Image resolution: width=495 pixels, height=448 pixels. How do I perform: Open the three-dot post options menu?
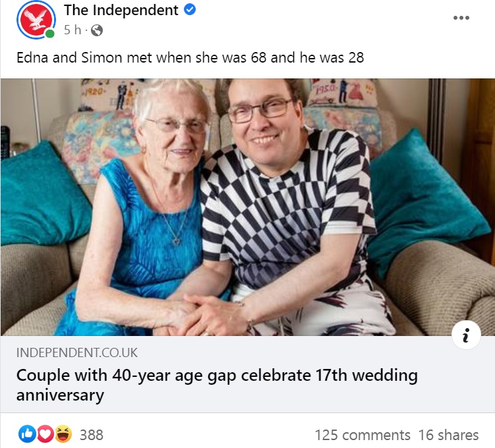point(461,18)
